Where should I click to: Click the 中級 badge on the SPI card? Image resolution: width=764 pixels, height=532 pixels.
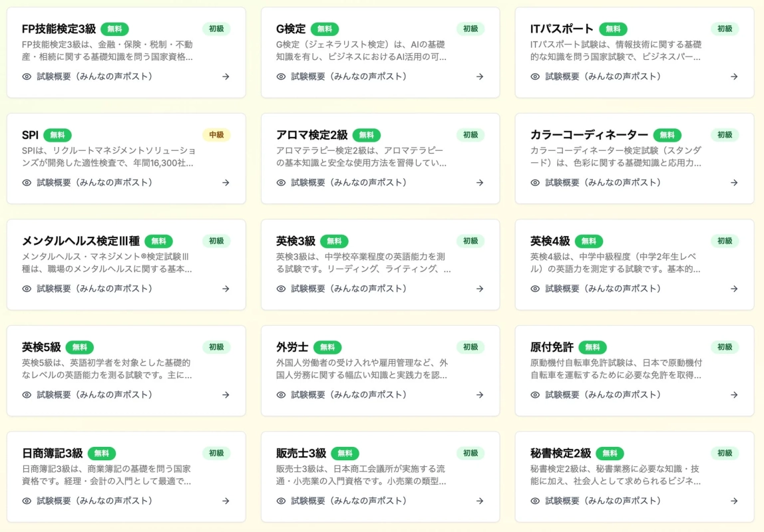[x=215, y=134]
